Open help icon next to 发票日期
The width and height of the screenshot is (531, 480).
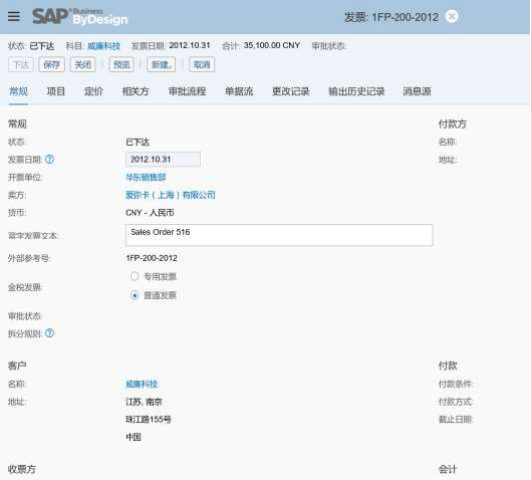pos(49,159)
